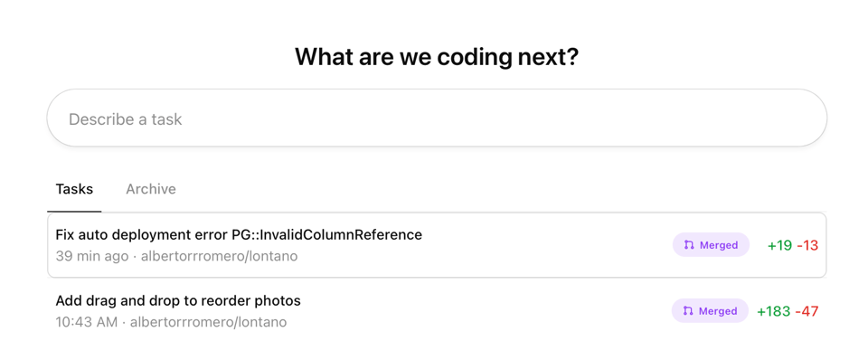Click the -47 deletions count
The width and height of the screenshot is (868, 341).
tap(807, 311)
